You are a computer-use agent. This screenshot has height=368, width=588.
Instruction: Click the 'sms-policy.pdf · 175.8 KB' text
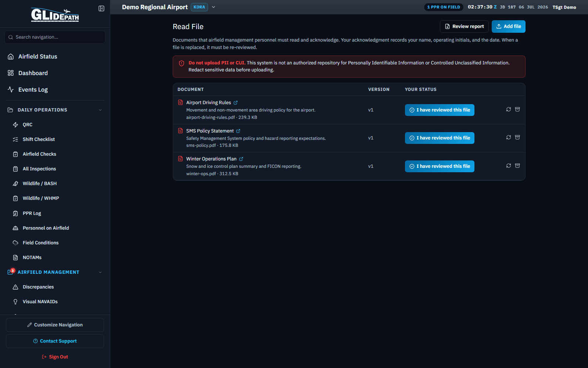click(x=212, y=145)
